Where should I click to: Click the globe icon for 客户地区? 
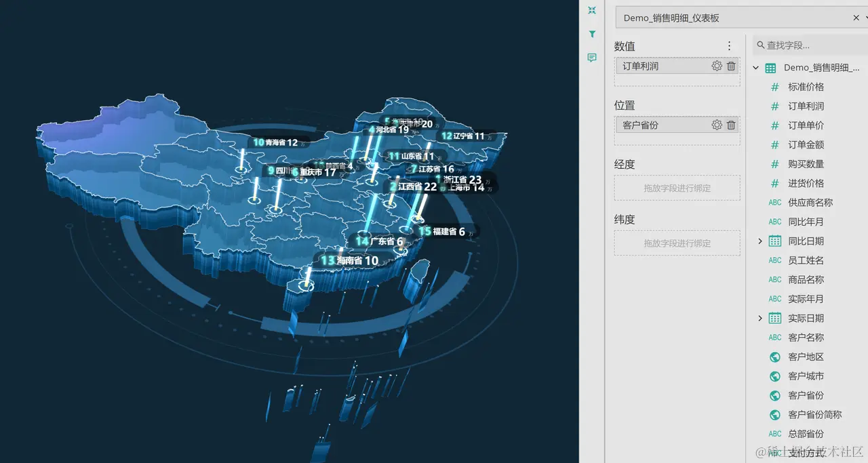pyautogui.click(x=775, y=357)
